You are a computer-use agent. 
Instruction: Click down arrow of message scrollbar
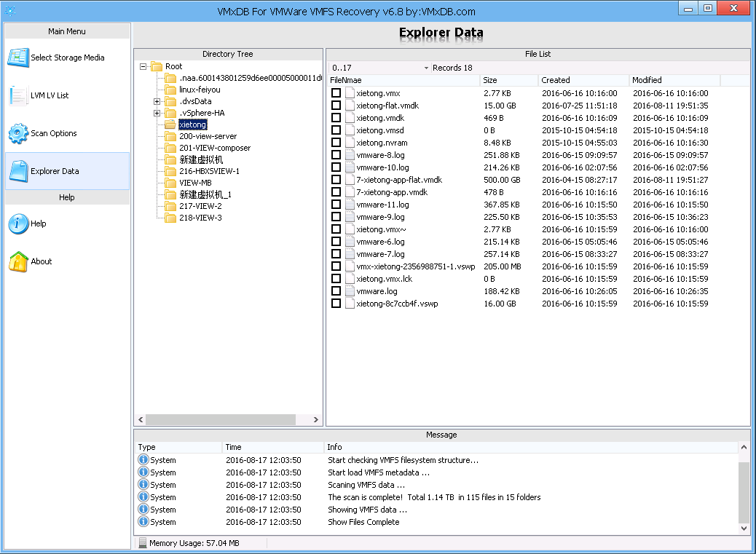(x=744, y=529)
